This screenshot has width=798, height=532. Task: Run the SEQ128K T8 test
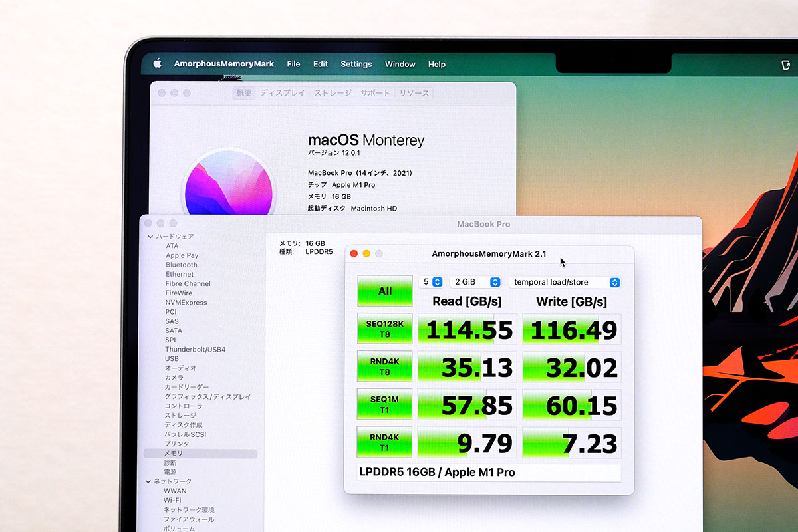385,329
